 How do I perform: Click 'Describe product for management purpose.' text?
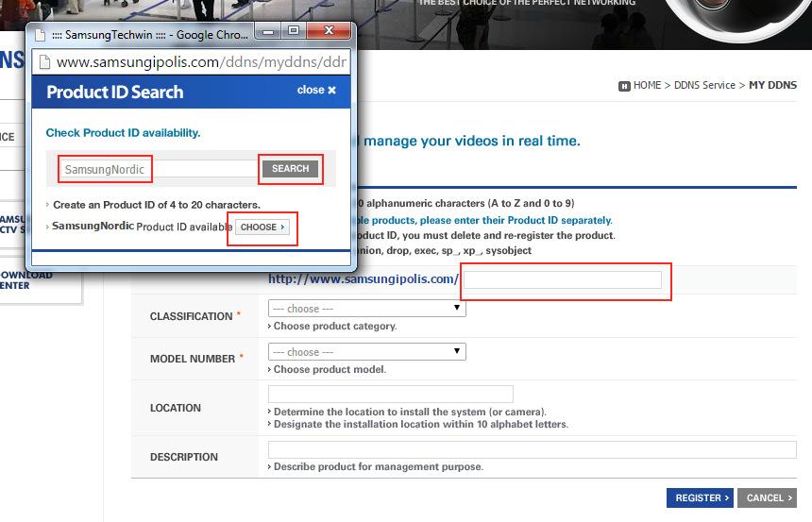378,466
